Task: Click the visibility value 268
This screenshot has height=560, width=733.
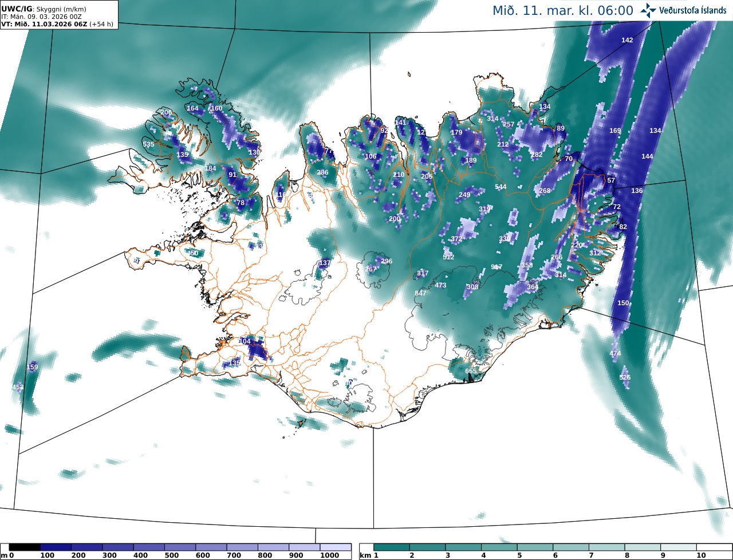Action: point(545,191)
